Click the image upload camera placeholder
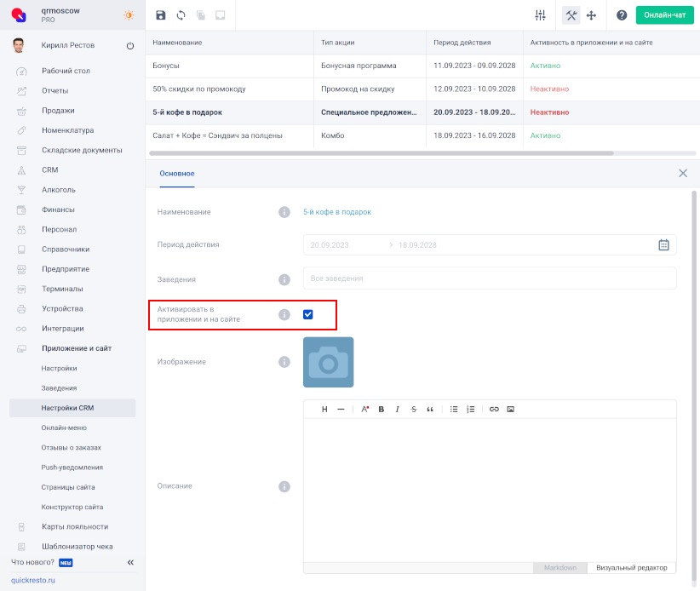 point(328,362)
